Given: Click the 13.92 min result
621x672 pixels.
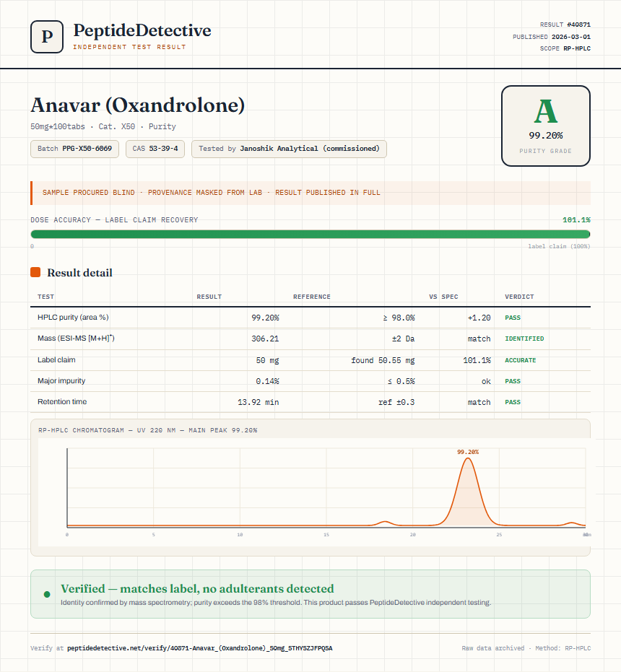Looking at the screenshot, I should pyautogui.click(x=259, y=402).
